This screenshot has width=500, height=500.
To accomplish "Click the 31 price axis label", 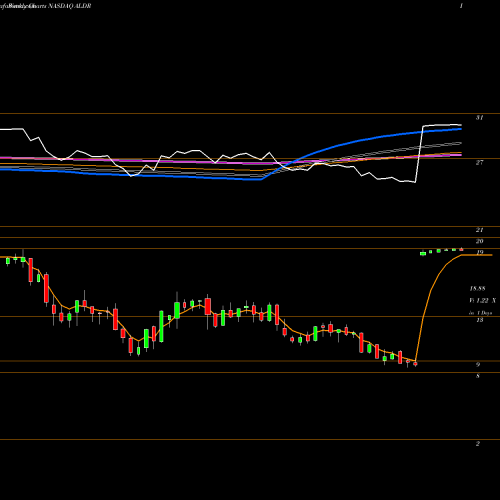I will click(x=479, y=118).
